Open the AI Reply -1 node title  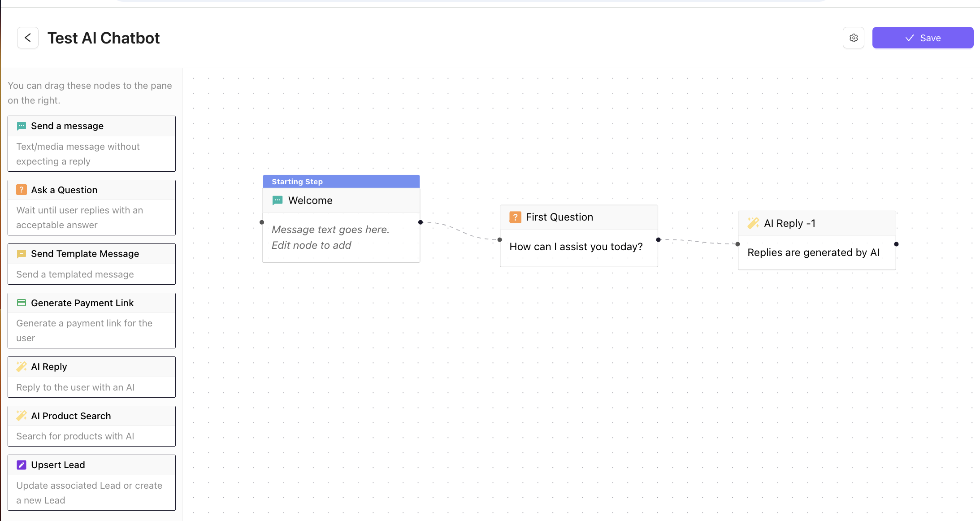790,223
